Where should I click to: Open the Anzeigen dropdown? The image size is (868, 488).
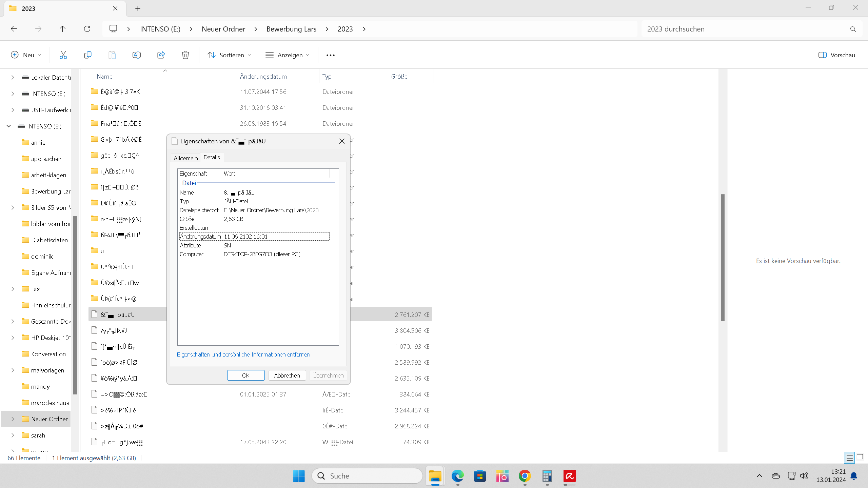288,55
